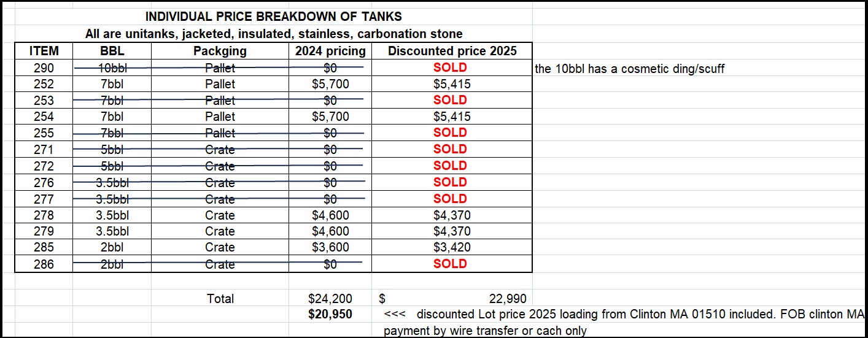Select the $4,370 discounted price for item 279
Screen dimensions: 868x338
pyautogui.click(x=452, y=231)
